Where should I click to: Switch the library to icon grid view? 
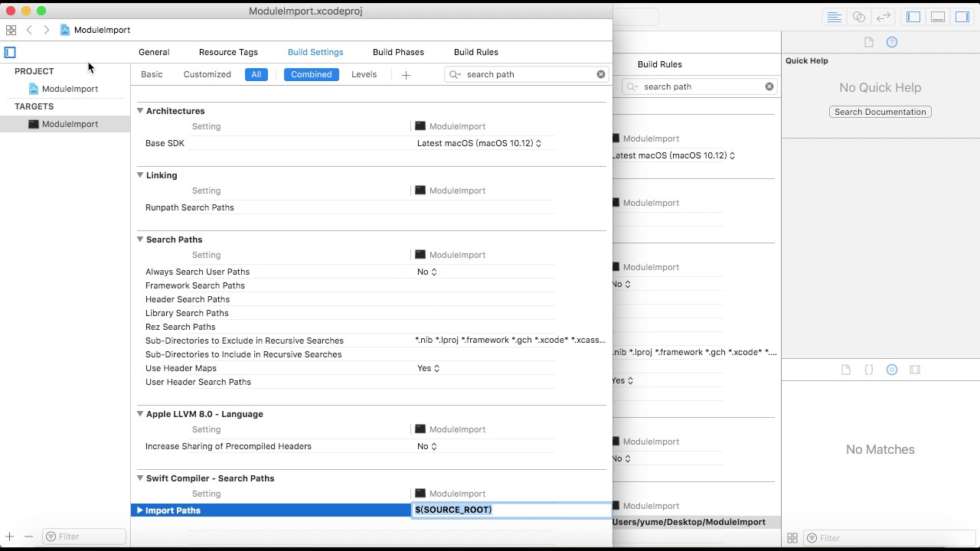[792, 538]
